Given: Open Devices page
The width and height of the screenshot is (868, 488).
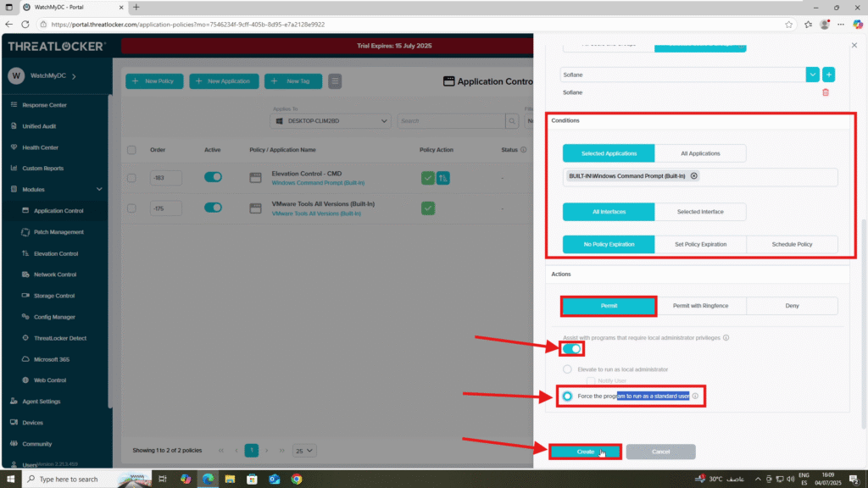Looking at the screenshot, I should click(32, 423).
